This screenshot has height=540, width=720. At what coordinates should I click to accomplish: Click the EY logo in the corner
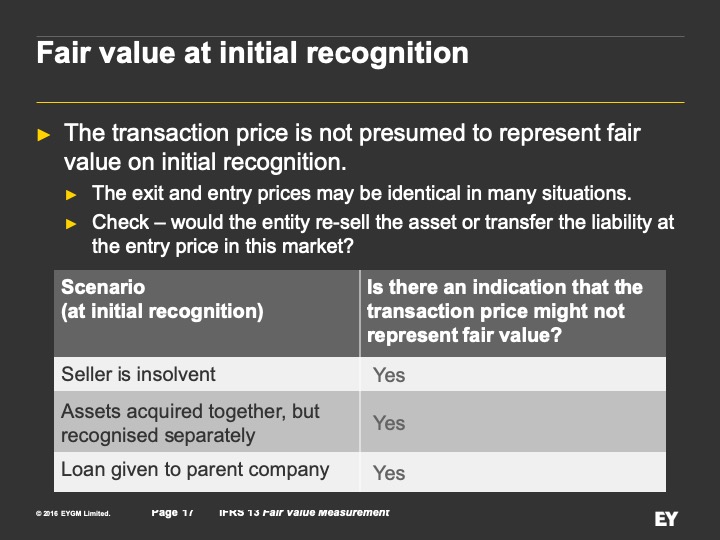[x=665, y=519]
